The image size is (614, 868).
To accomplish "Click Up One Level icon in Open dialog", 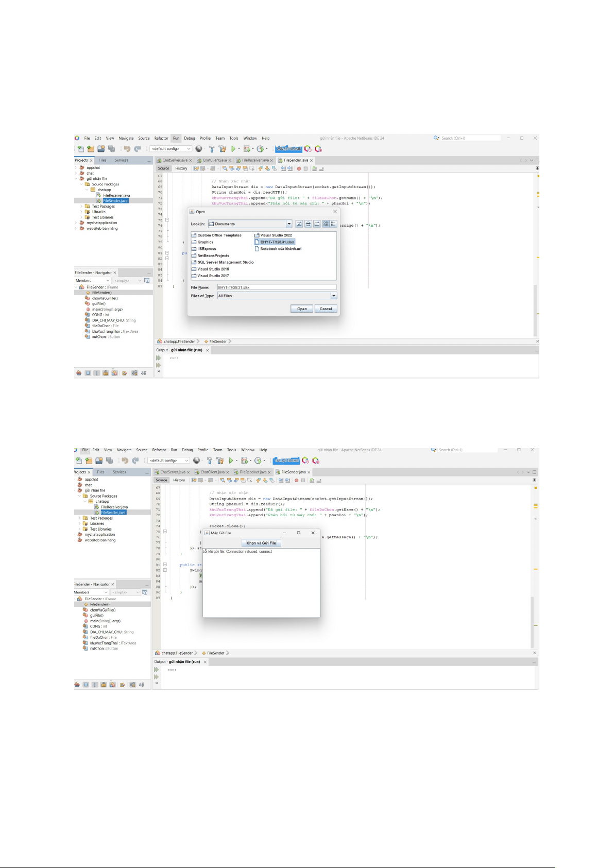I will click(x=299, y=224).
